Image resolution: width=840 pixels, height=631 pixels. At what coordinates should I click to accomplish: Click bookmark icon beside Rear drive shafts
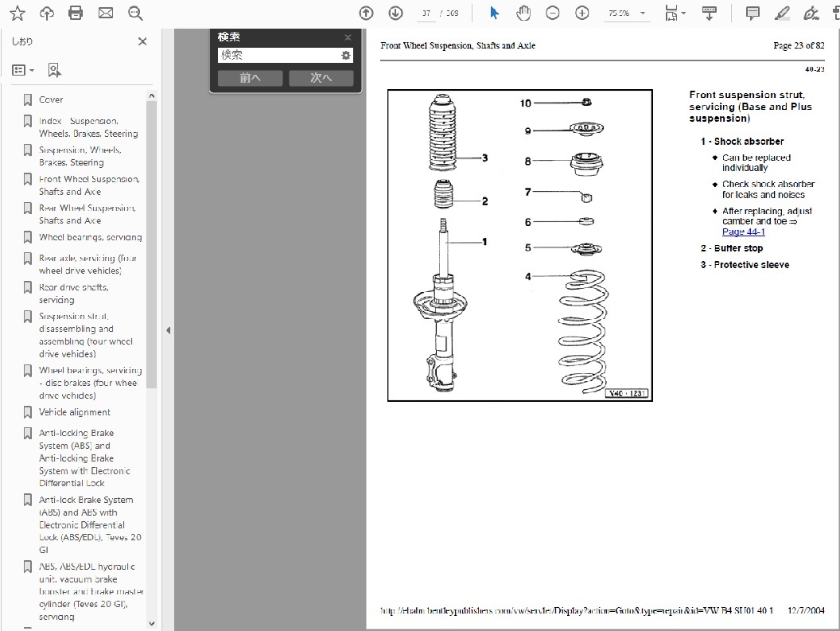pyautogui.click(x=28, y=286)
